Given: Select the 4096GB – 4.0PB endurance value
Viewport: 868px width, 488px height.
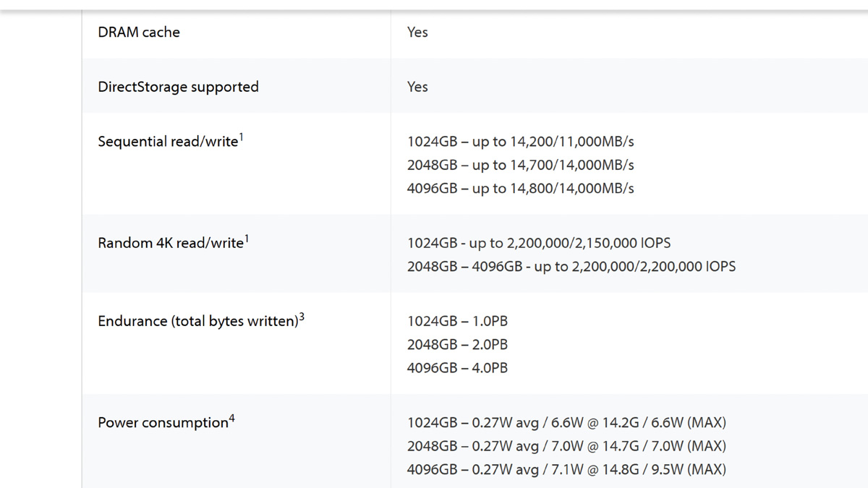Looking at the screenshot, I should [457, 367].
